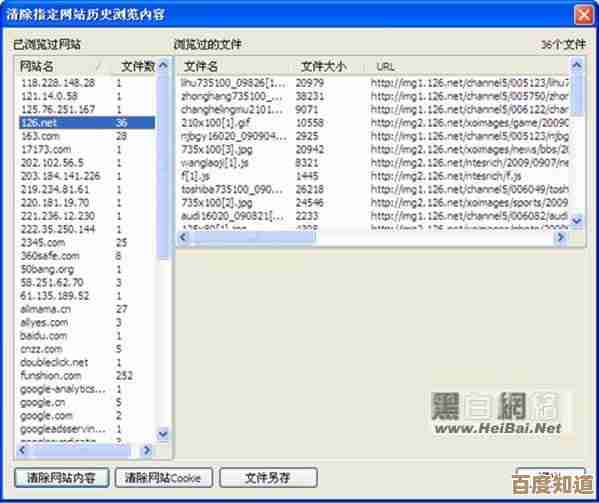Viewport: 599px width, 503px height.
Task: Select the 2345.com website row
Action: pos(87,243)
